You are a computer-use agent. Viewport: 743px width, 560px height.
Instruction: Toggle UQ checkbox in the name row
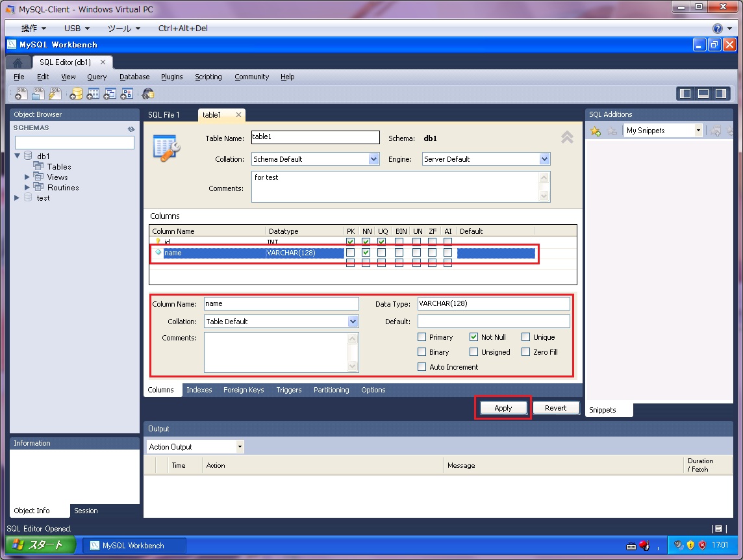(381, 252)
